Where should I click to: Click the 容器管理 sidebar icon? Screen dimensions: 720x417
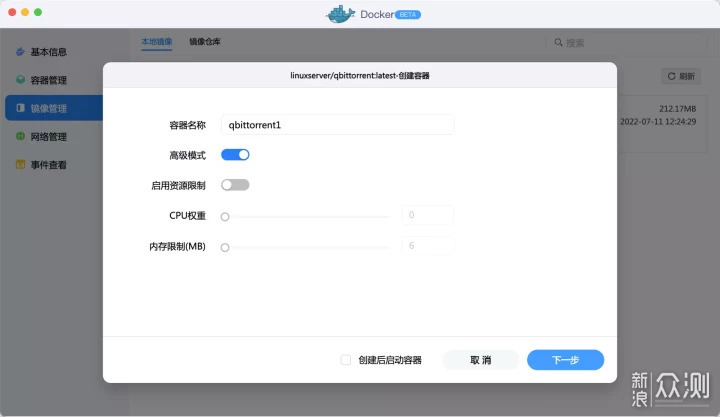pos(20,80)
